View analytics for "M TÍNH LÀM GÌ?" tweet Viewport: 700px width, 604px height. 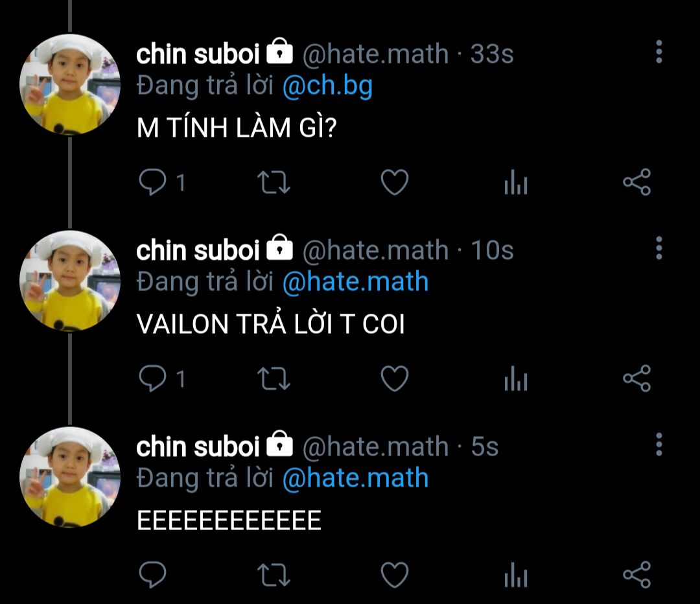point(516,182)
